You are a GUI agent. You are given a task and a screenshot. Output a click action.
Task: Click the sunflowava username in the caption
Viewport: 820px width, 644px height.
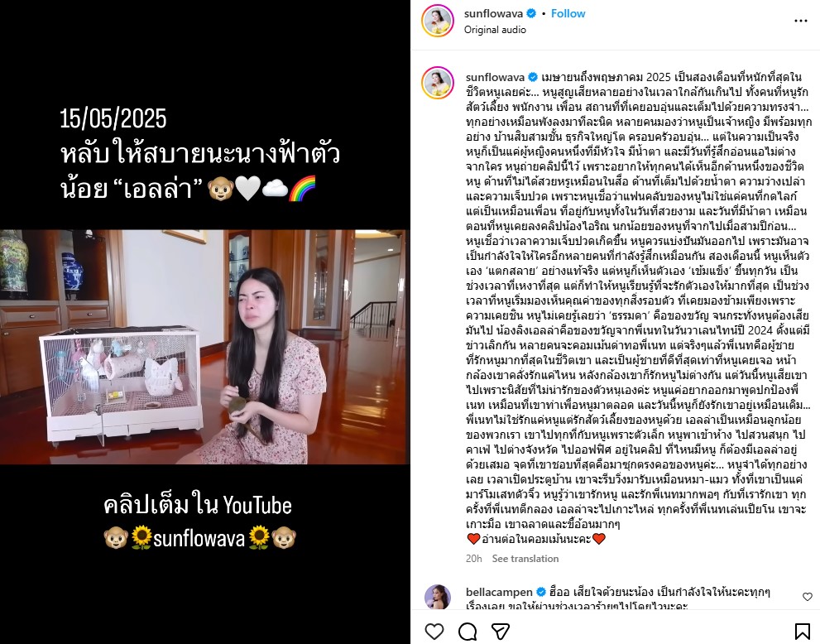pyautogui.click(x=496, y=77)
